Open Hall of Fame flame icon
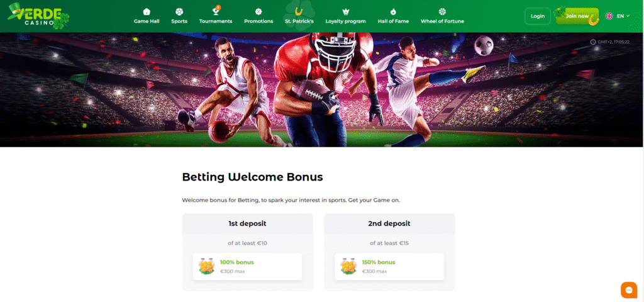This screenshot has width=644, height=302. pyautogui.click(x=393, y=11)
